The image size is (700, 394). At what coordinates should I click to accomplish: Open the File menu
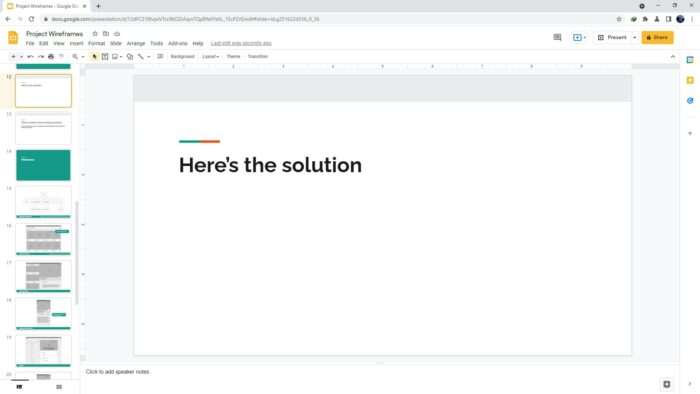point(30,44)
